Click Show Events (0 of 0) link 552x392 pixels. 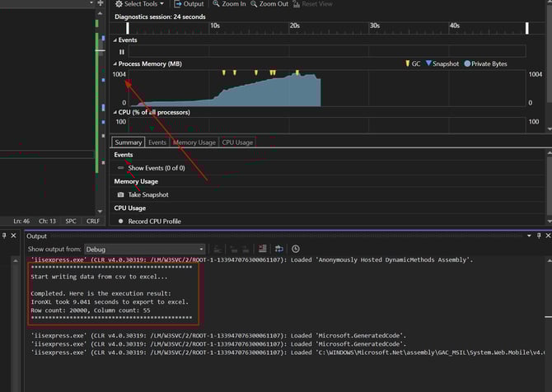click(157, 168)
